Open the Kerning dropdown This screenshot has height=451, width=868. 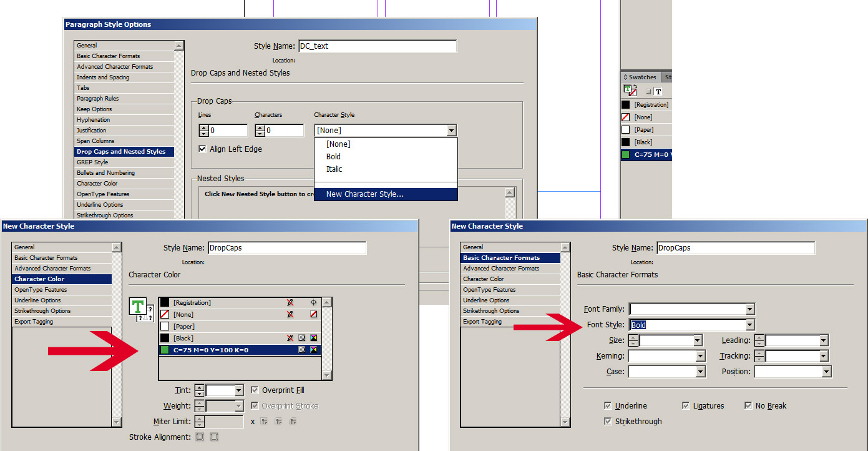[700, 356]
